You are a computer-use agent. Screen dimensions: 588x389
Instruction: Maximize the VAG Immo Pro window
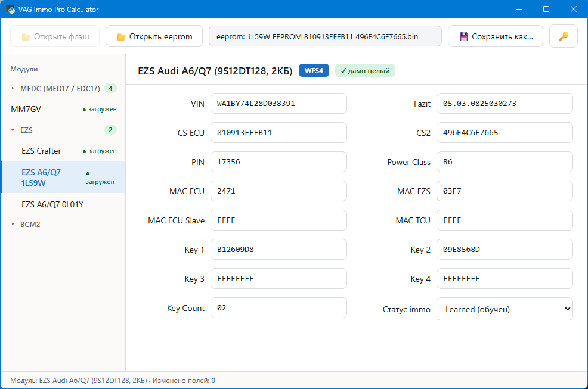pyautogui.click(x=546, y=9)
